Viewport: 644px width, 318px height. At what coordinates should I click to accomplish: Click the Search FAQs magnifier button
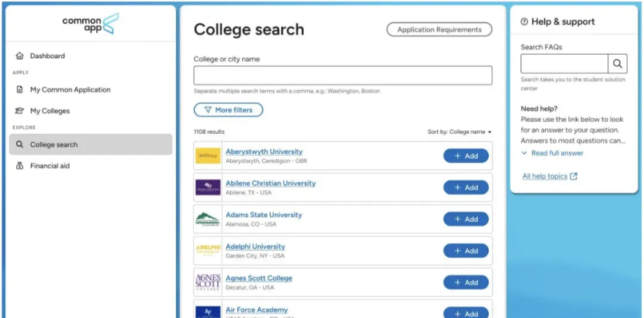click(617, 64)
